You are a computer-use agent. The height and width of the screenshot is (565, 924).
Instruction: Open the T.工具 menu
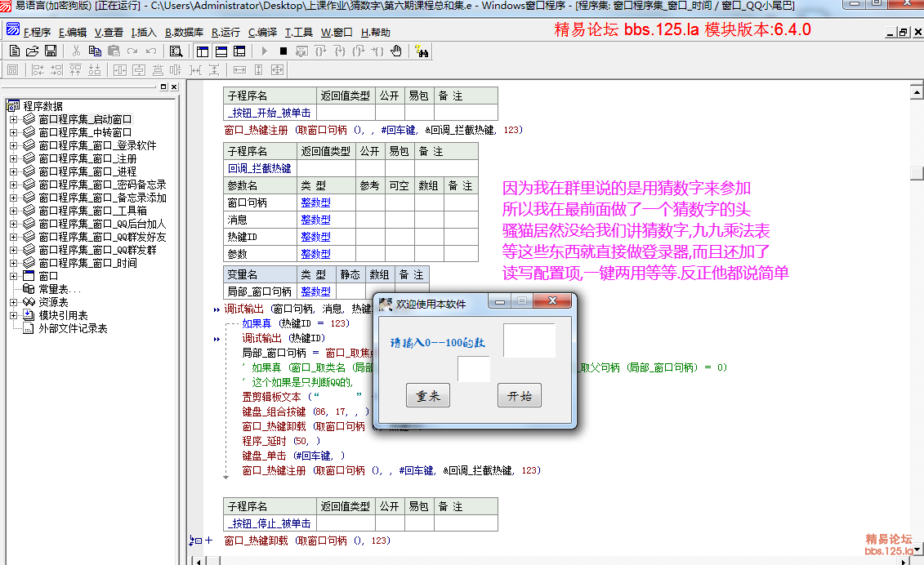[x=298, y=33]
